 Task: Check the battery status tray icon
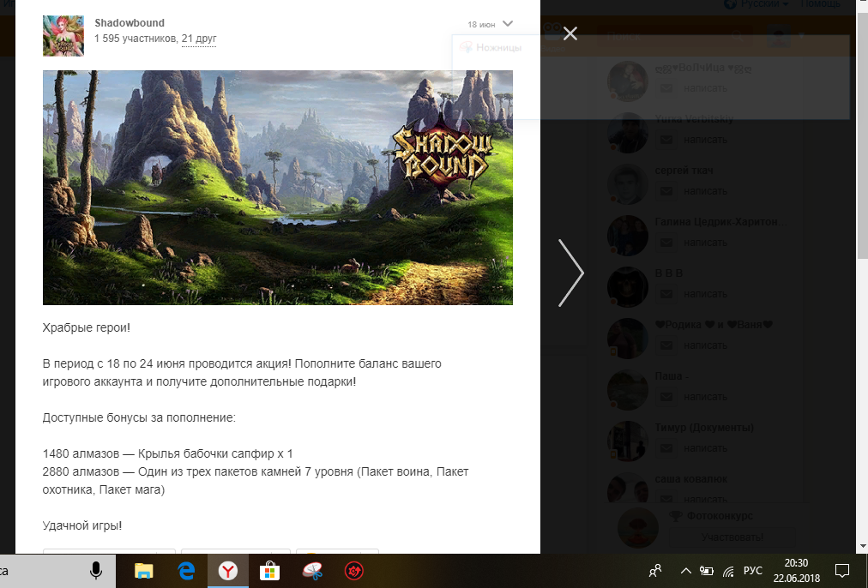(707, 571)
